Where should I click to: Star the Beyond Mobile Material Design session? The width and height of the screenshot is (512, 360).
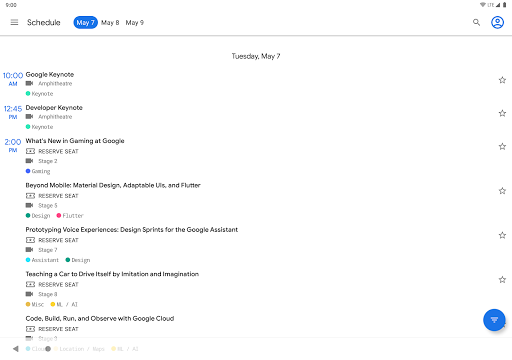502,191
